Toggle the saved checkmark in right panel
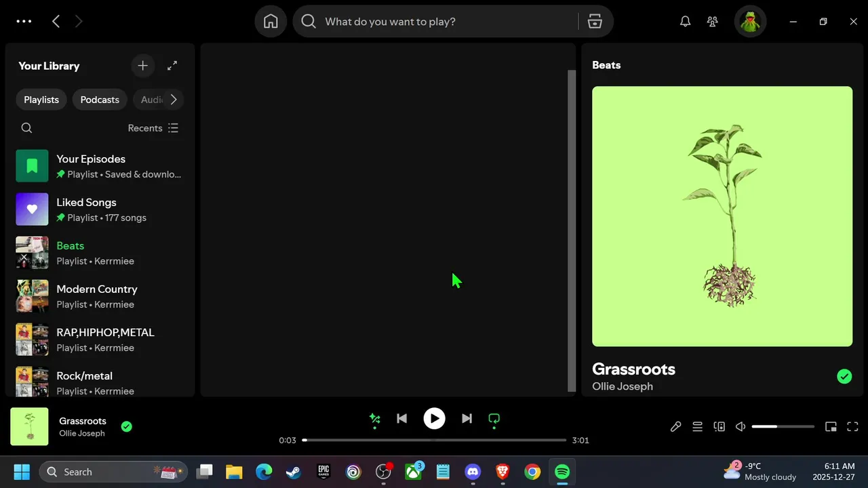This screenshot has width=868, height=488. [x=844, y=376]
